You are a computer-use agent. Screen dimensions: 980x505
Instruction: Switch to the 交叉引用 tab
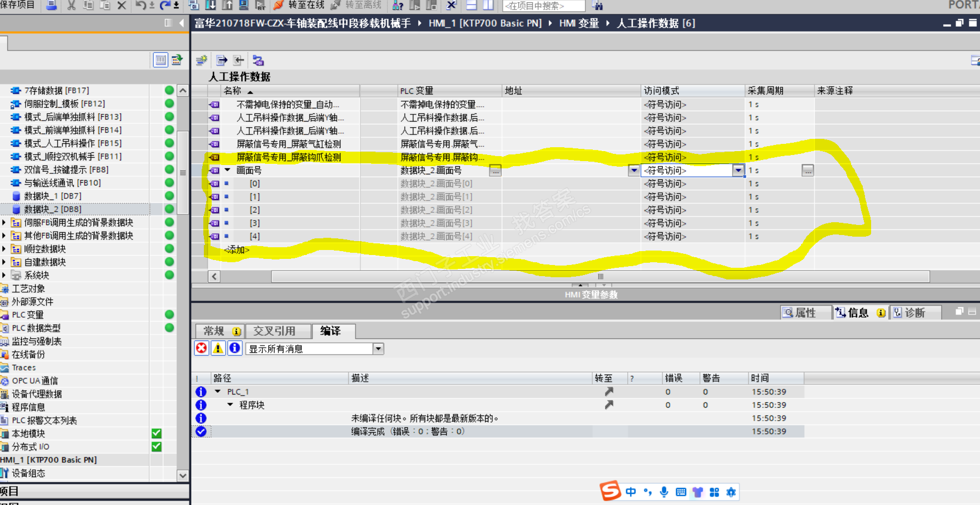[x=278, y=331]
